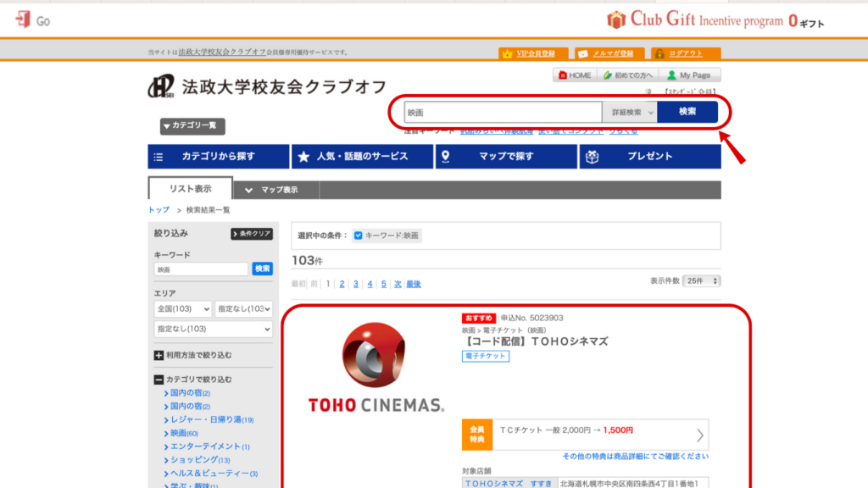Viewport: 868px width, 488px height.
Task: Click the sidebar キーワード input field
Action: click(201, 269)
